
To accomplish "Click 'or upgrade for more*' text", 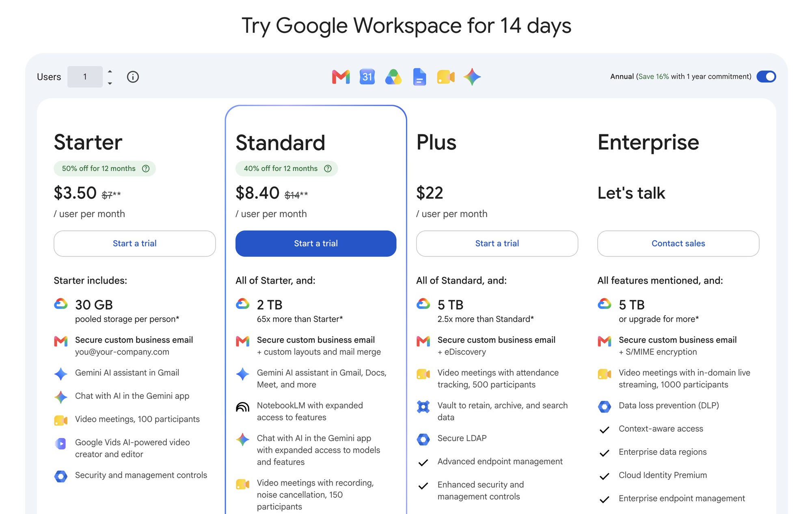I will pyautogui.click(x=659, y=319).
